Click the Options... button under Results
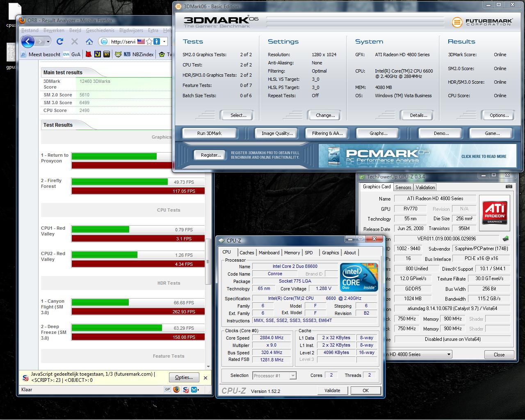Viewport: 525px width, 420px height. coord(499,115)
